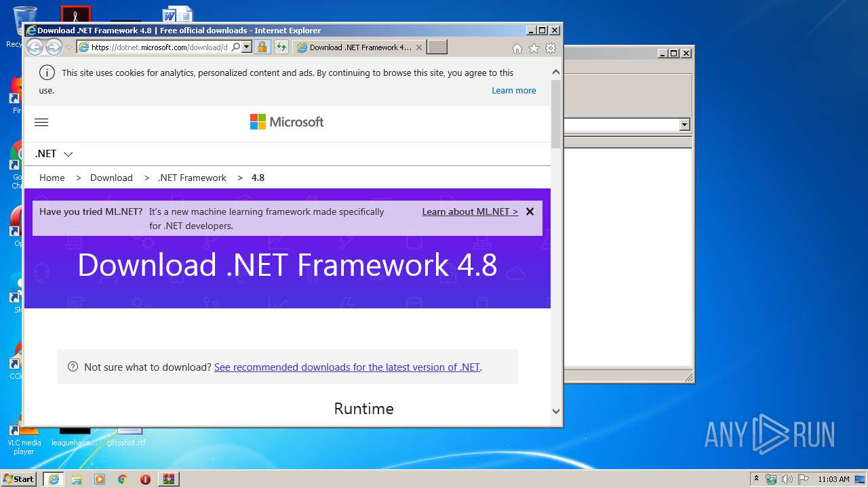
Task: Click the page scrollbar up arrow
Action: tap(556, 72)
